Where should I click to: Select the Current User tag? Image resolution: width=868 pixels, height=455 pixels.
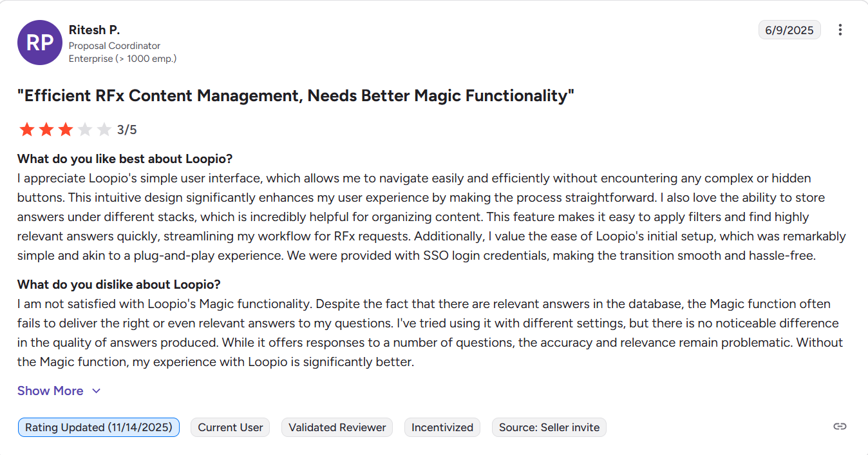231,427
